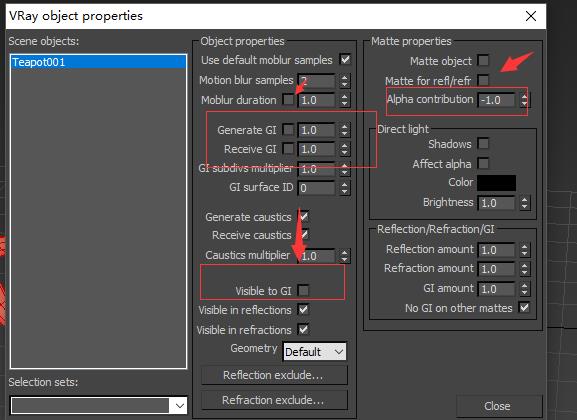Open the black Direct light Color swatch
The image size is (577, 420).
tap(496, 183)
